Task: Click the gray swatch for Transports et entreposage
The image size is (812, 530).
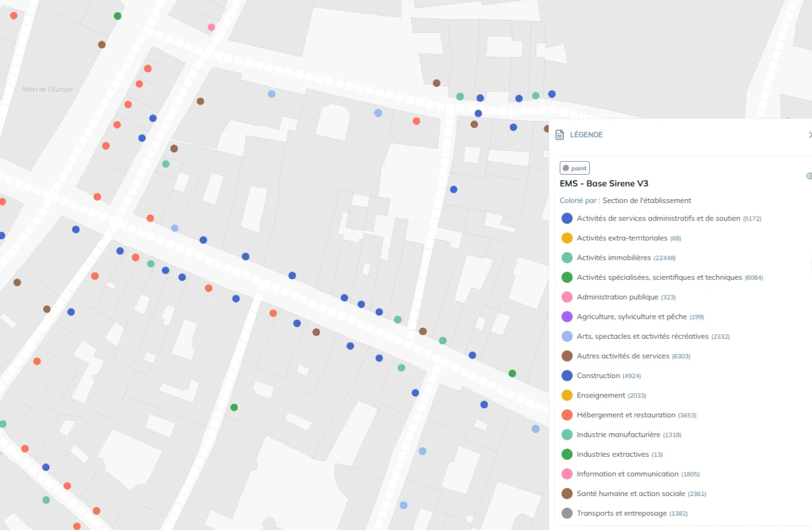Action: (x=567, y=513)
